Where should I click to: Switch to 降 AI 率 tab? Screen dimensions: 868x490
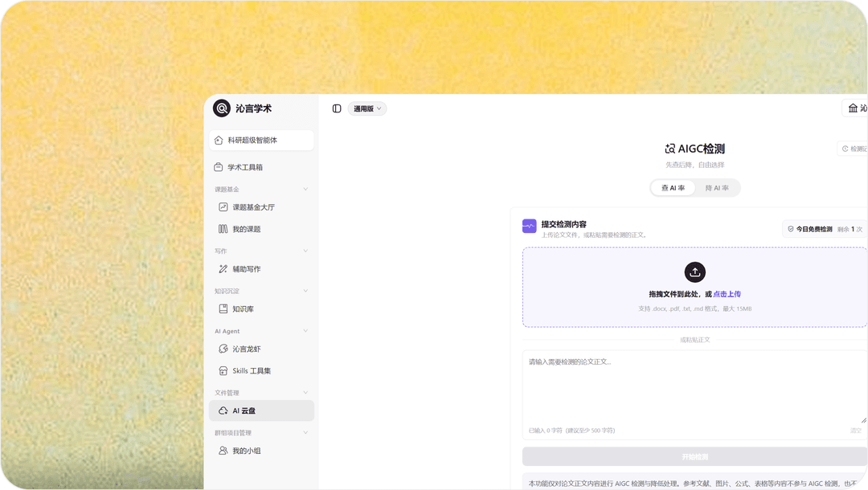point(717,188)
